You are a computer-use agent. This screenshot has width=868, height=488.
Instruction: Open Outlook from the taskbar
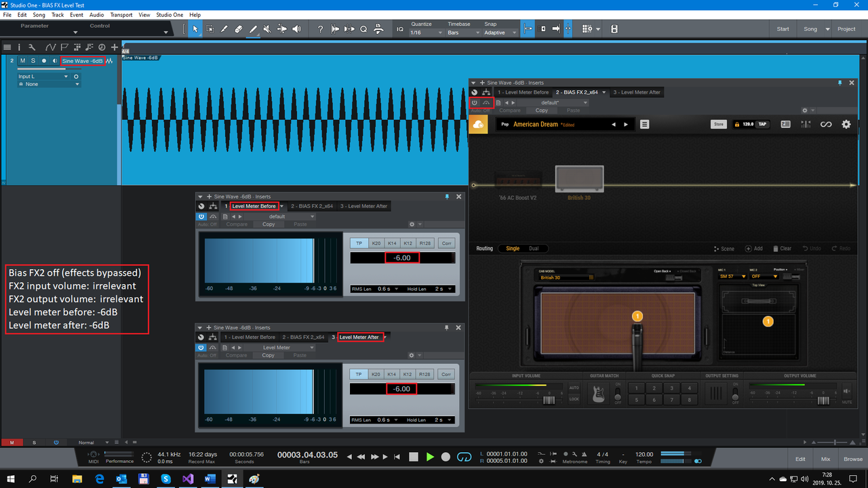[121, 479]
